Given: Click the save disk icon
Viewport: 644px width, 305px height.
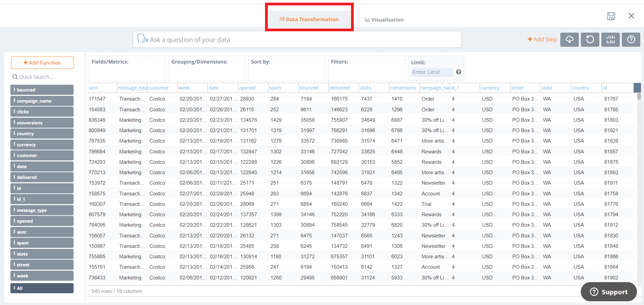Looking at the screenshot, I should (611, 16).
